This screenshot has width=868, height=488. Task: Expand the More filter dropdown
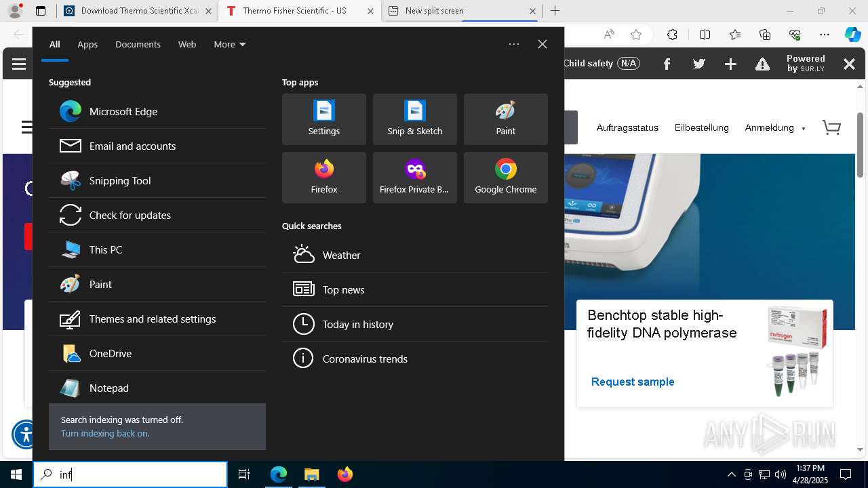click(x=230, y=44)
